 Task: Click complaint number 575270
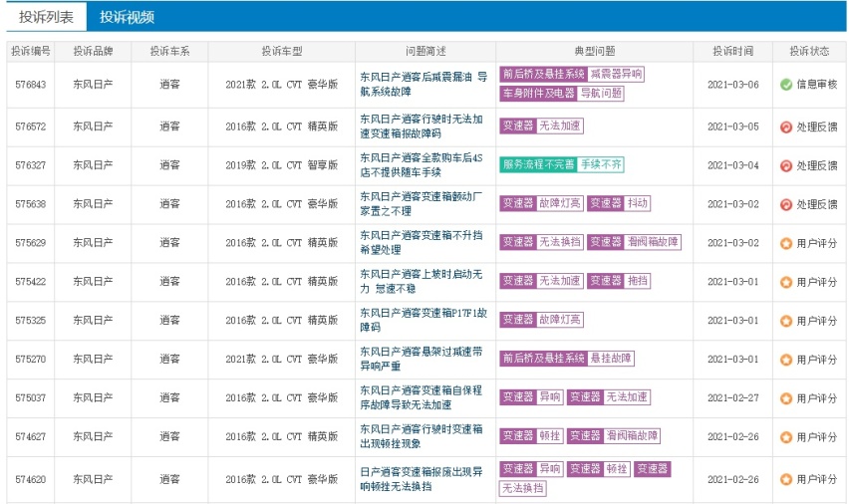[x=31, y=359]
